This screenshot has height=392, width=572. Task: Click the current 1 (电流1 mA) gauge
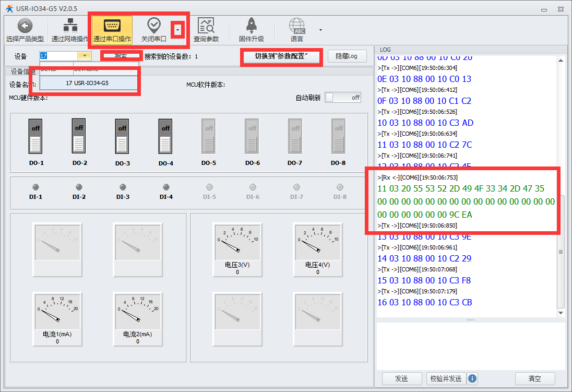point(57,319)
